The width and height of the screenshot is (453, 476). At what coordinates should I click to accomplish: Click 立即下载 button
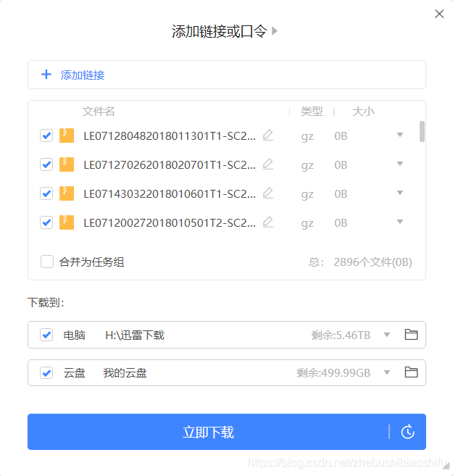[208, 432]
